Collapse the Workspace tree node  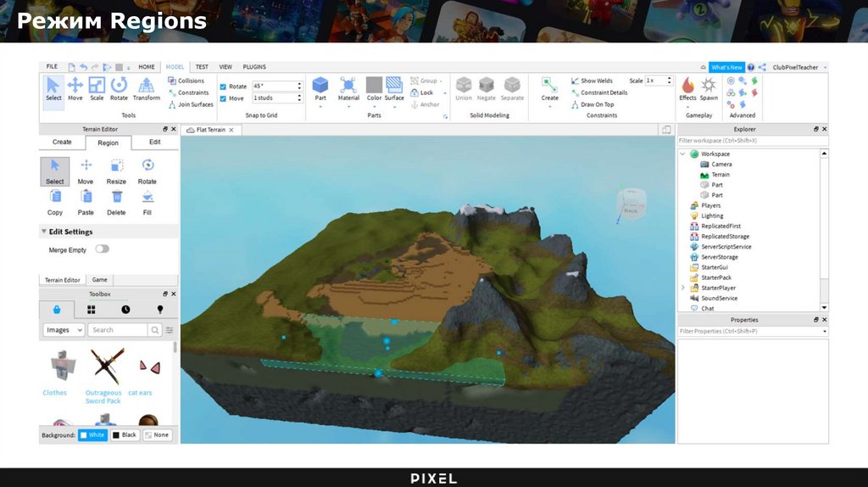683,154
